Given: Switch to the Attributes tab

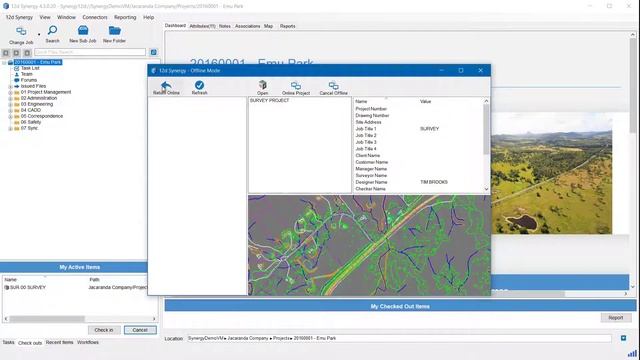Looking at the screenshot, I should click(202, 26).
